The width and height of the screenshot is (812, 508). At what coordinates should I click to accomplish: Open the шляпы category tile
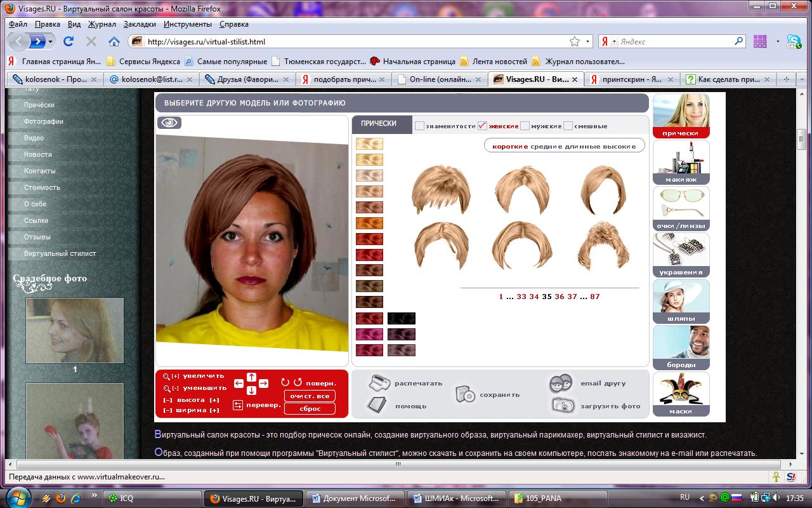pos(681,302)
